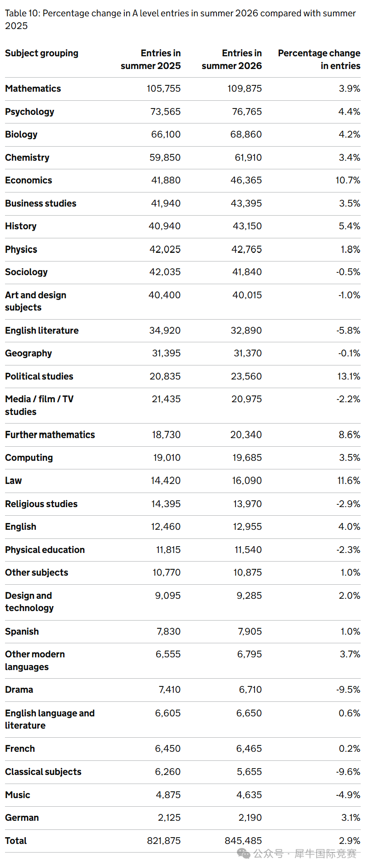Click the Classical subjects -9.6% cell
The height and width of the screenshot is (868, 368).
[x=348, y=772]
